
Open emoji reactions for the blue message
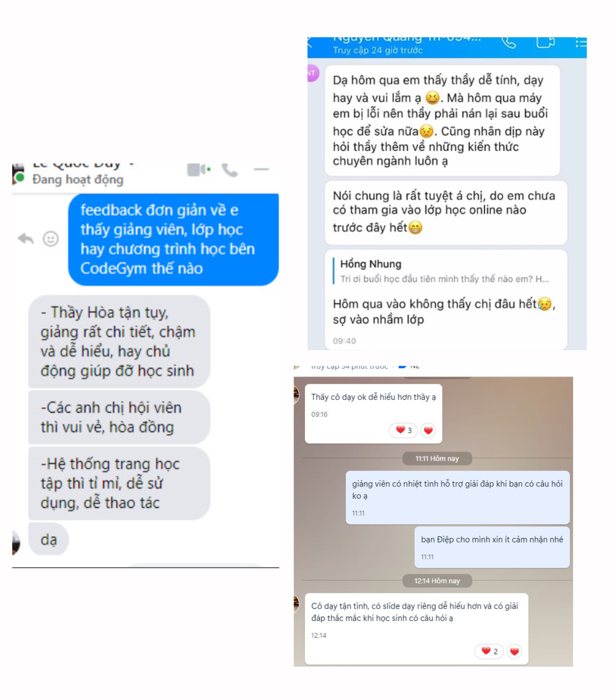[51, 239]
